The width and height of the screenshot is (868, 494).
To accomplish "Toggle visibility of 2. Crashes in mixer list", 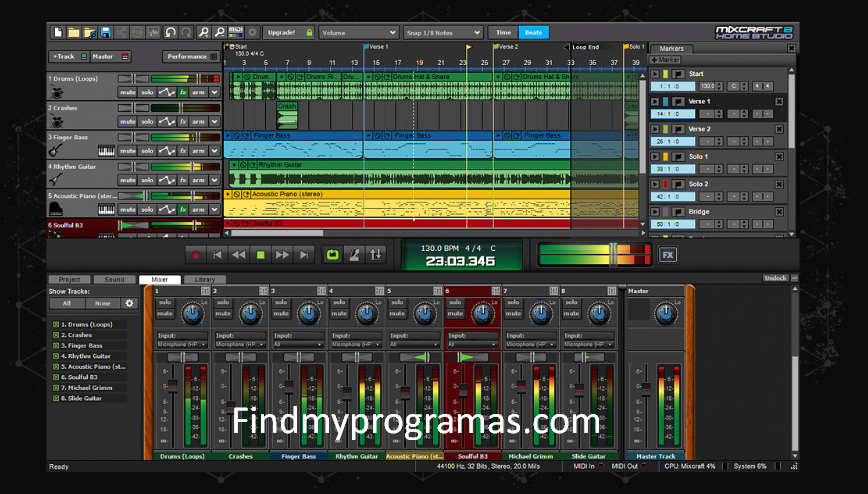I will click(56, 335).
